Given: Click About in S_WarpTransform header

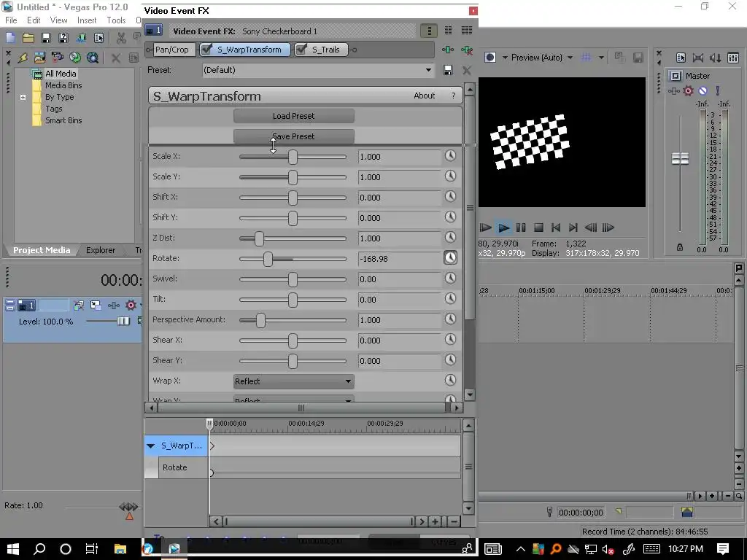Looking at the screenshot, I should 424,96.
